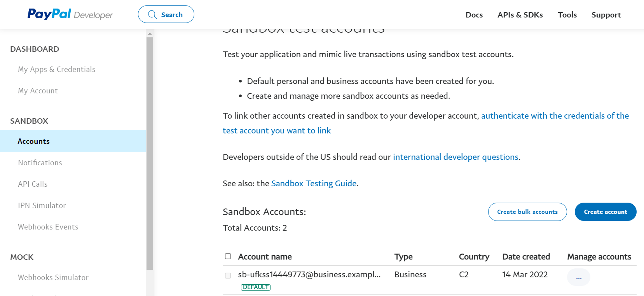Expand the Support menu
644x296 pixels.
pyautogui.click(x=606, y=15)
